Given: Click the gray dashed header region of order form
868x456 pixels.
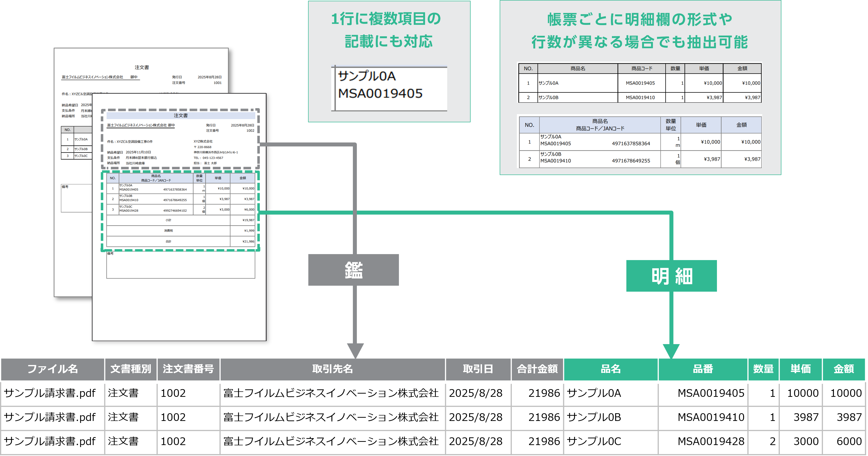Looking at the screenshot, I should pyautogui.click(x=180, y=139).
